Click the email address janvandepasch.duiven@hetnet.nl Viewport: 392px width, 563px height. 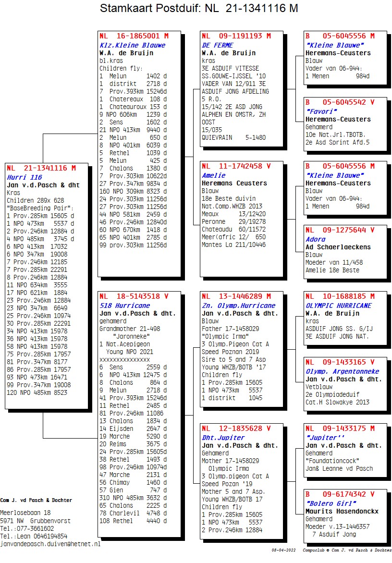click(x=50, y=544)
